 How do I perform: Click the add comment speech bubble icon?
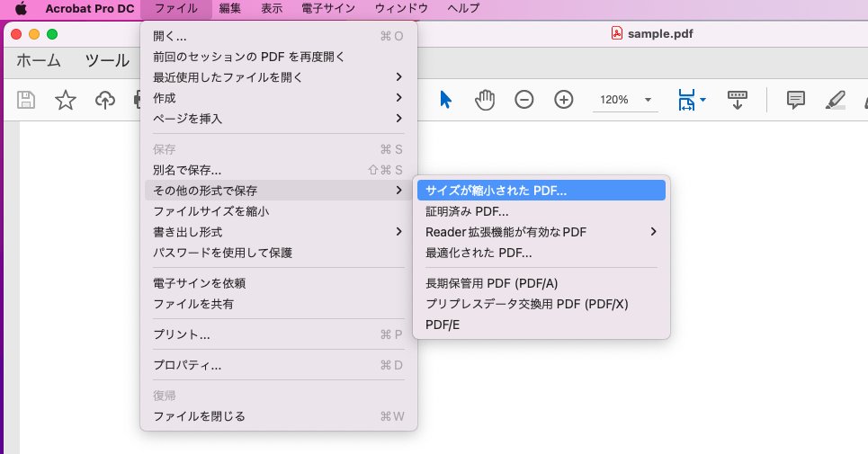[x=795, y=100]
